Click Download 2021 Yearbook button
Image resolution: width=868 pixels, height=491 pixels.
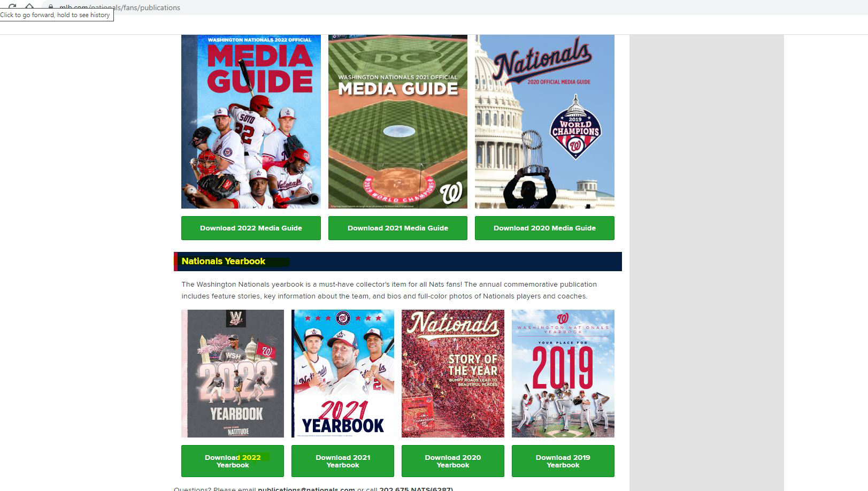(343, 461)
